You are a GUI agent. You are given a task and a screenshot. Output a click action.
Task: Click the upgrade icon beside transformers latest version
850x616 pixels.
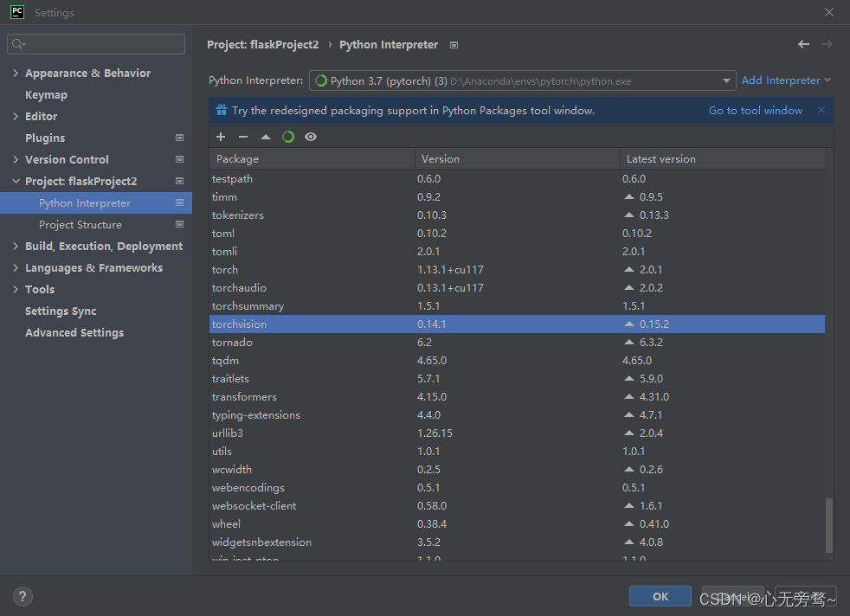629,396
